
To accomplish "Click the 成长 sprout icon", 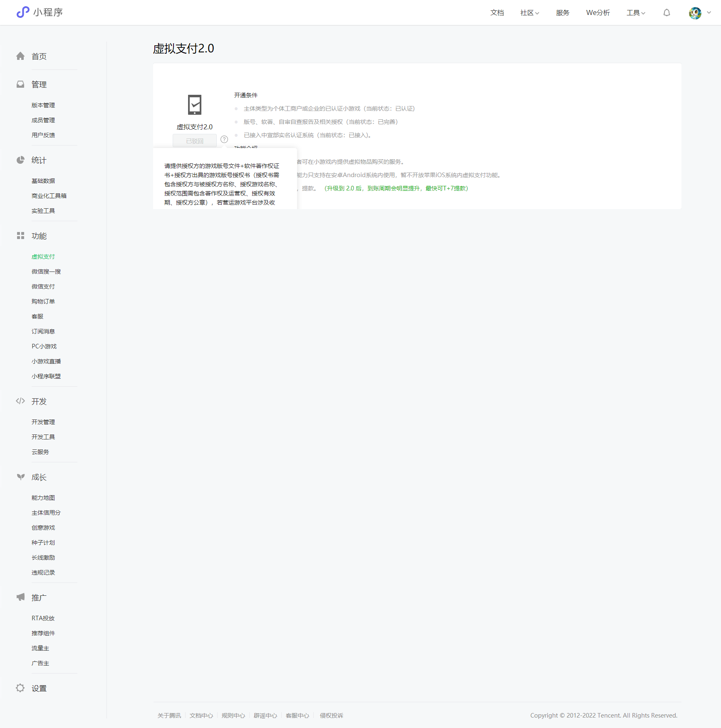I will point(20,477).
